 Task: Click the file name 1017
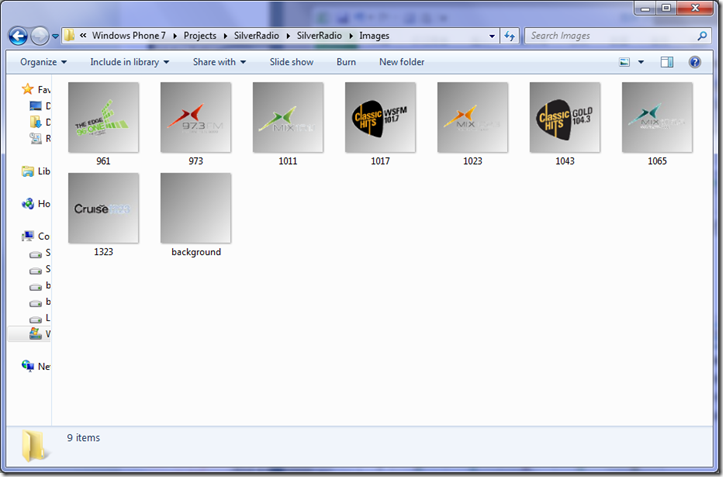pyautogui.click(x=380, y=161)
